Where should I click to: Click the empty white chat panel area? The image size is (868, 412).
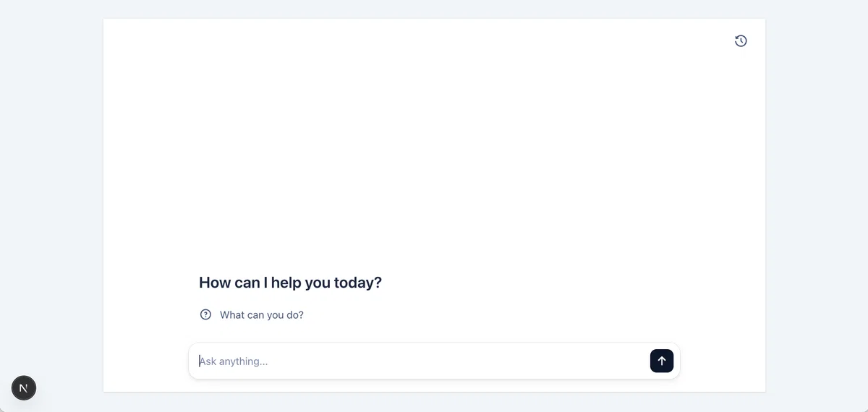434,145
